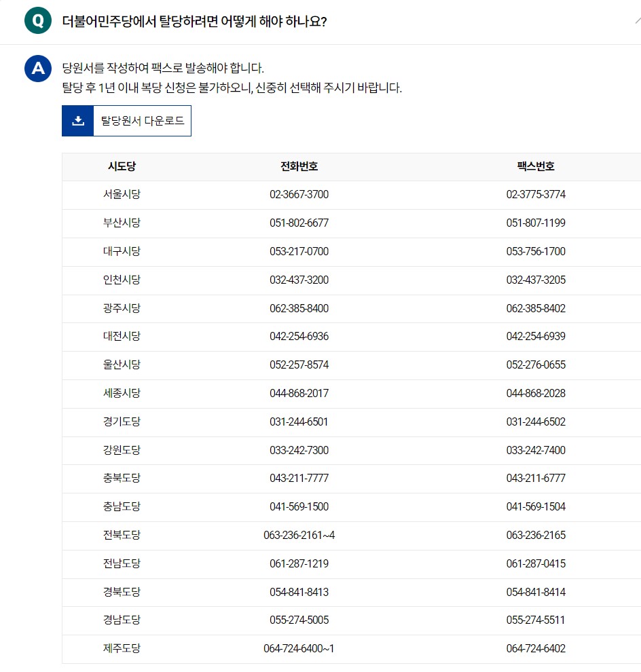Select the 경남도당 row name

click(122, 620)
